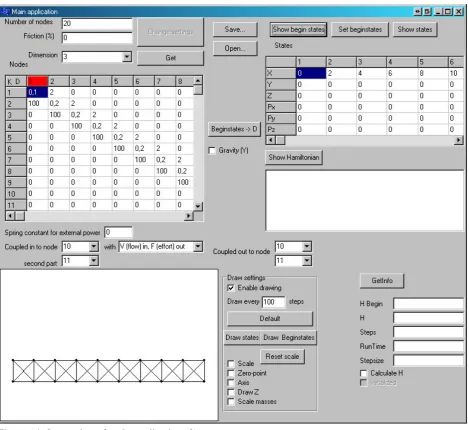Click the Draw every steps field

274,302
